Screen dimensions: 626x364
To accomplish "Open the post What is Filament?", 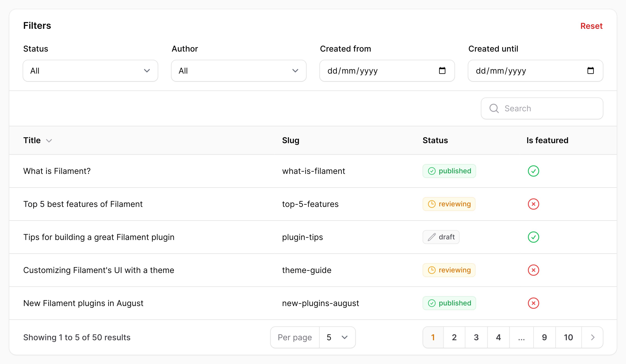I will 57,171.
